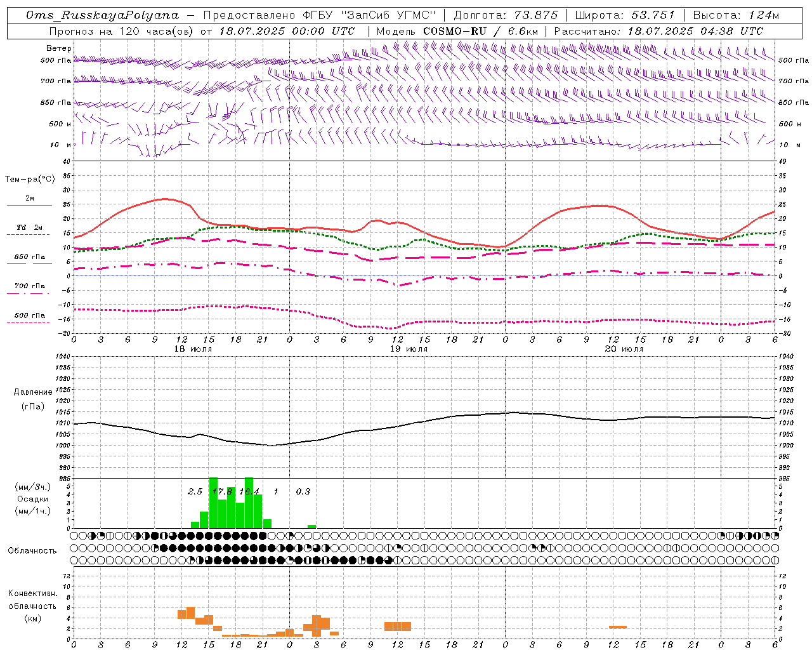Click the 850 гПа temperature legend label
Image resolution: width=812 pixels, height=650 pixels.
point(30,257)
